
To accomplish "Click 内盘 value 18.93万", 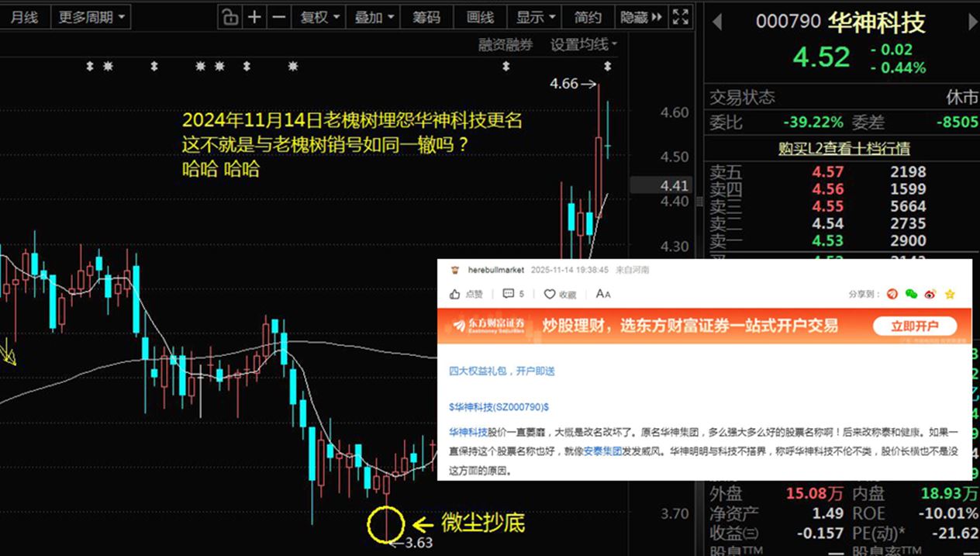I will (x=949, y=494).
